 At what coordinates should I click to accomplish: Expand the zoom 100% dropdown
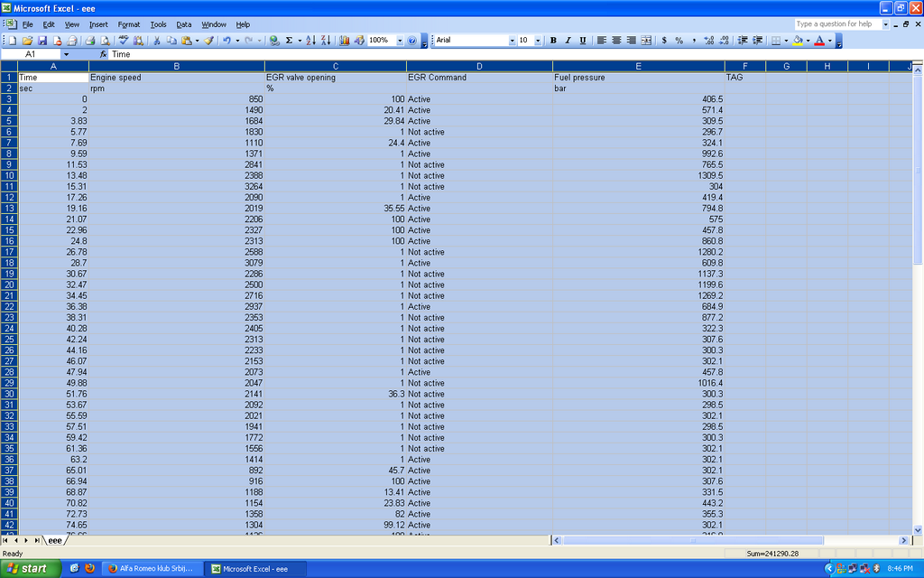[x=400, y=40]
